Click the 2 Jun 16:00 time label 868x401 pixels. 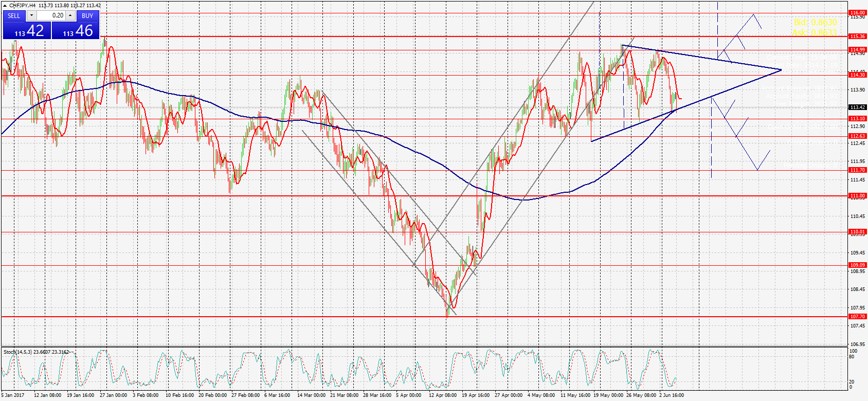coord(672,395)
